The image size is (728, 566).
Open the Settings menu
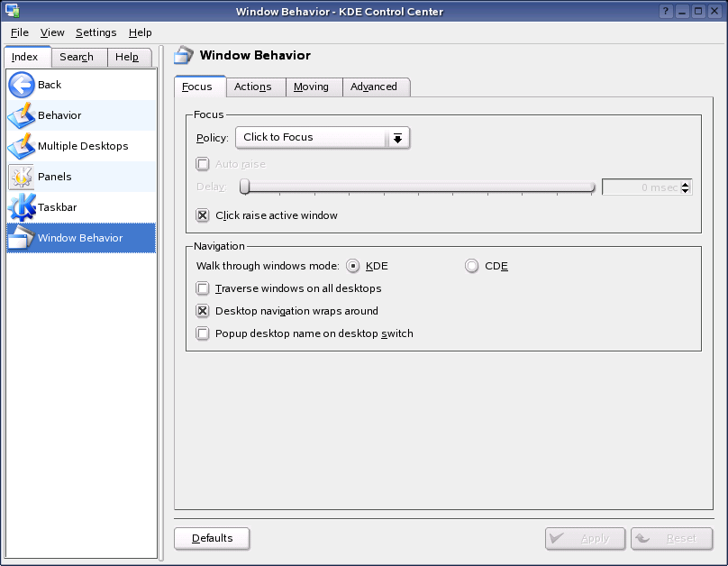[x=96, y=32]
